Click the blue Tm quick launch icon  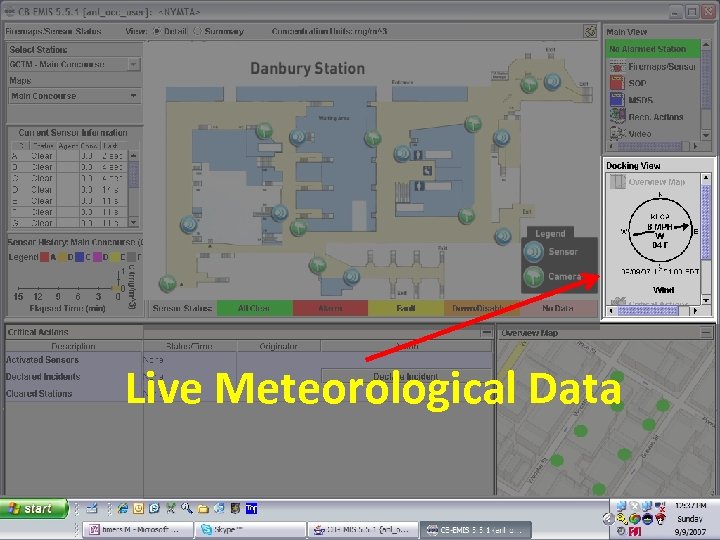pyautogui.click(x=251, y=508)
